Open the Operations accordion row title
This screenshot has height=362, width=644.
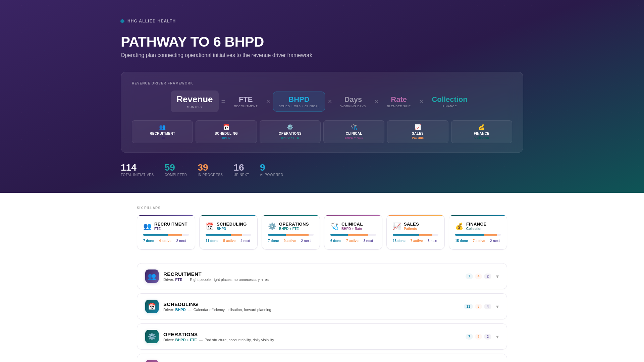click(180, 335)
